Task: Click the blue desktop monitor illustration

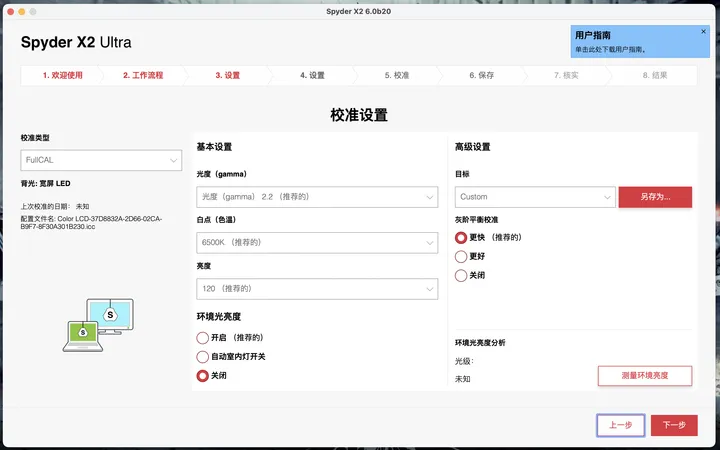Action: click(110, 315)
